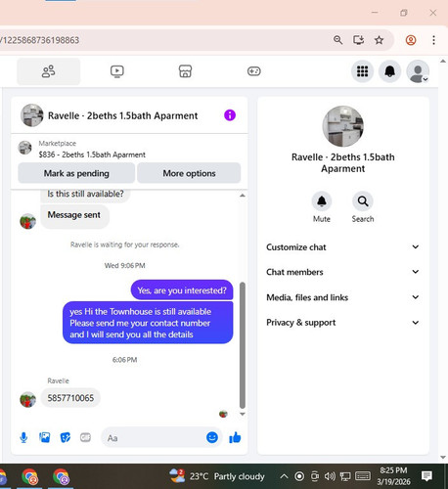Click the install app icon in address bar

click(x=358, y=40)
